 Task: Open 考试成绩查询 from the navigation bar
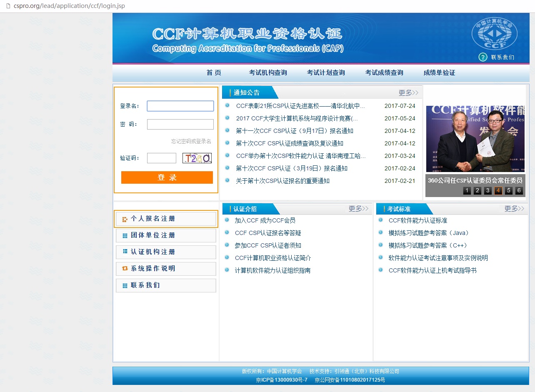[x=383, y=72]
